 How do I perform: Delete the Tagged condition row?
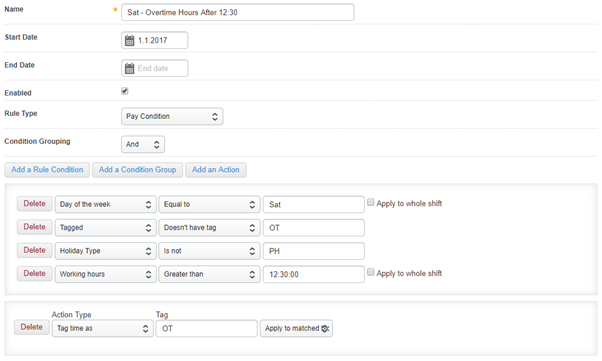click(35, 227)
